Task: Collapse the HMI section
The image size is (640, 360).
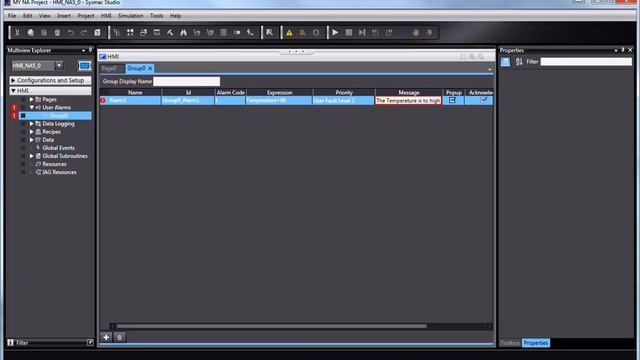Action: [x=13, y=91]
